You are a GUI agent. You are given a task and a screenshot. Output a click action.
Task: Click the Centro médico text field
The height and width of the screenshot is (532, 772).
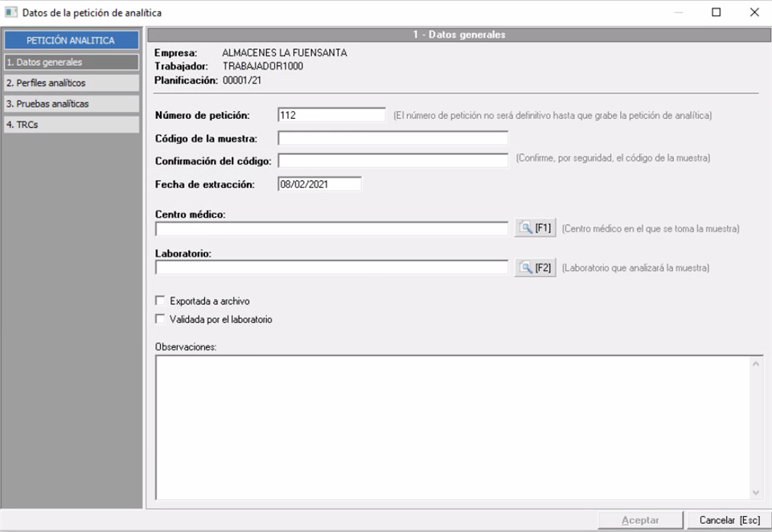tap(331, 229)
